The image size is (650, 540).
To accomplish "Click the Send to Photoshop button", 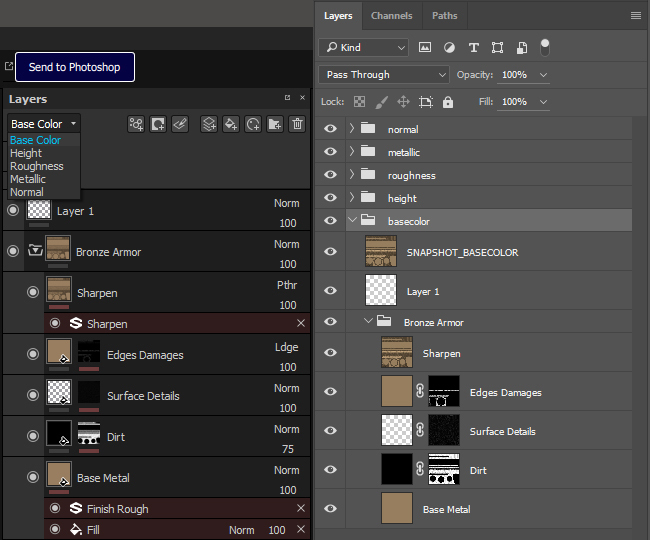I will click(75, 67).
